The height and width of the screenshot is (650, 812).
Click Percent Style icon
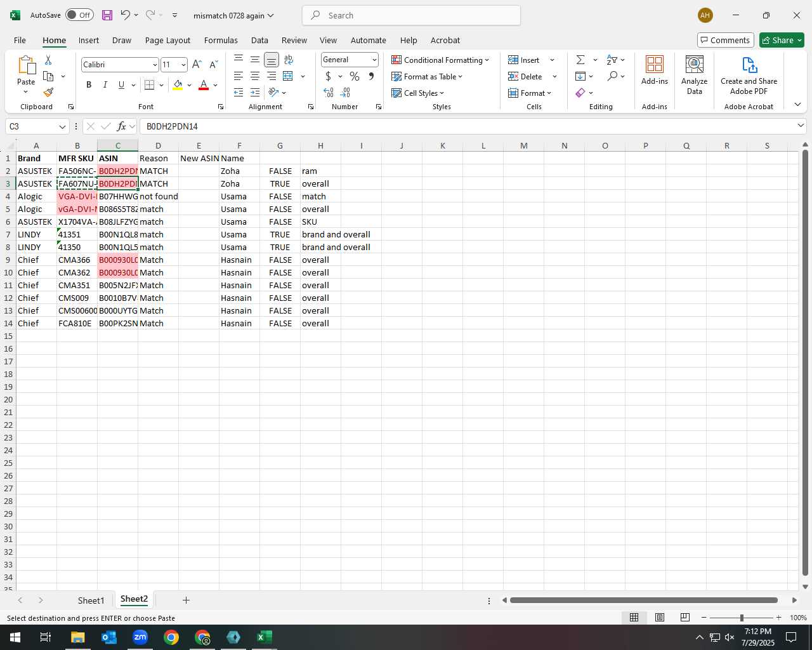[354, 76]
